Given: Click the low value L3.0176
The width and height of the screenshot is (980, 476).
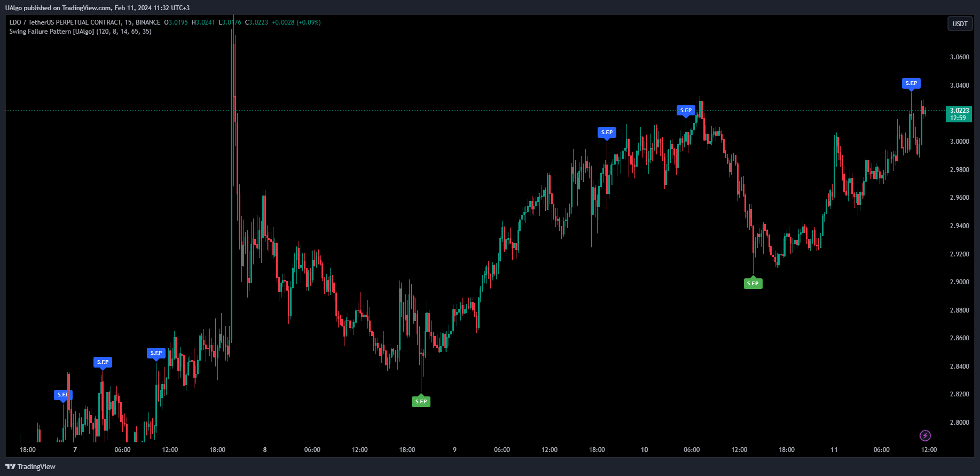Looking at the screenshot, I should [230, 22].
